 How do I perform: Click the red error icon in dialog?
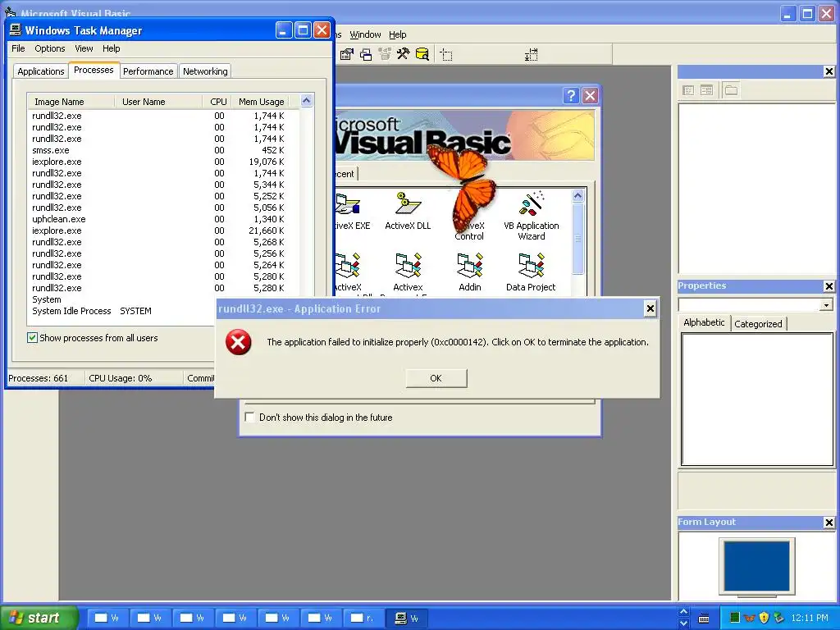pyautogui.click(x=239, y=342)
